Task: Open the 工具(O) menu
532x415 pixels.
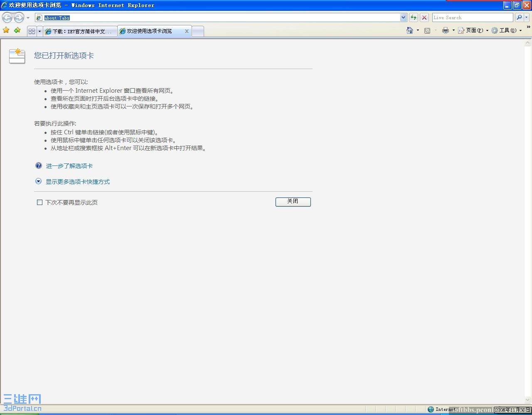Action: click(x=506, y=30)
